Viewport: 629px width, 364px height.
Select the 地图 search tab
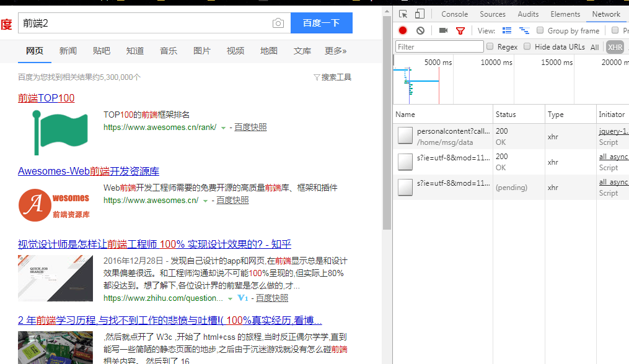point(269,51)
